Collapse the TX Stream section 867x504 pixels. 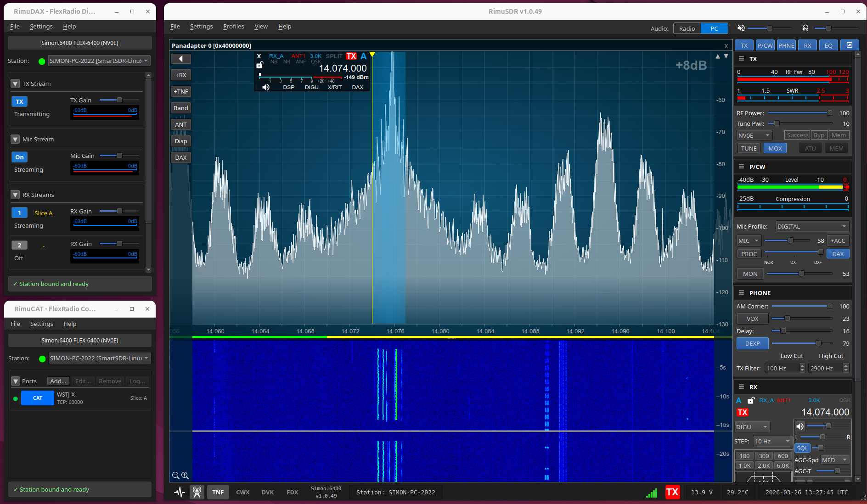(x=15, y=83)
